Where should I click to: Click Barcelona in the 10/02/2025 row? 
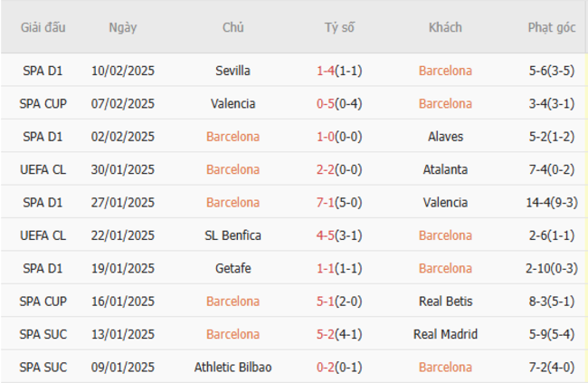pyautogui.click(x=445, y=71)
